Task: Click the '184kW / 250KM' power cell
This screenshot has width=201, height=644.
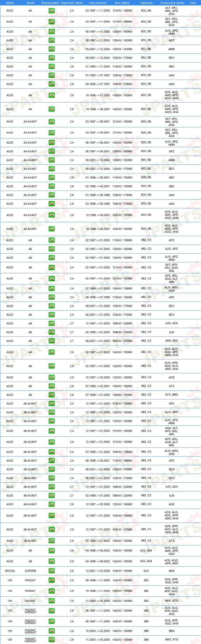Action: point(122,341)
